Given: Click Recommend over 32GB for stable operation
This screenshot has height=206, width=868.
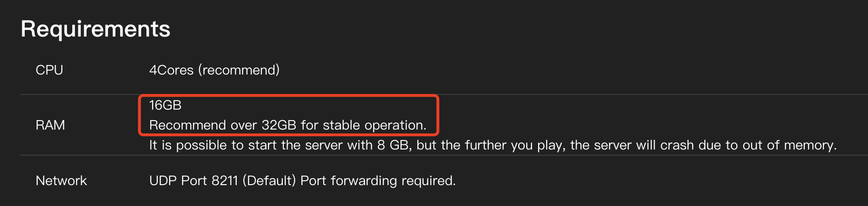Looking at the screenshot, I should [x=288, y=125].
